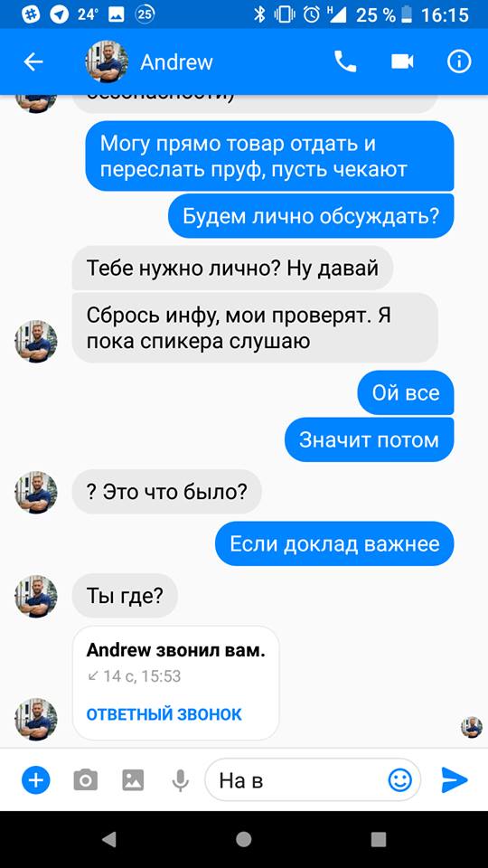The height and width of the screenshot is (868, 488).
Task: Open the emoji picker smiley
Action: point(399,780)
